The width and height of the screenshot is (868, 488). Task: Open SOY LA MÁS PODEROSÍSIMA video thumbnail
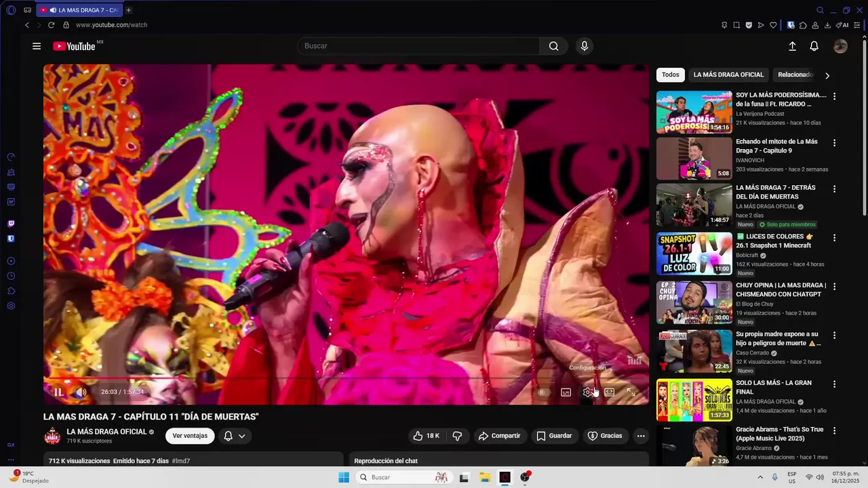coord(694,113)
